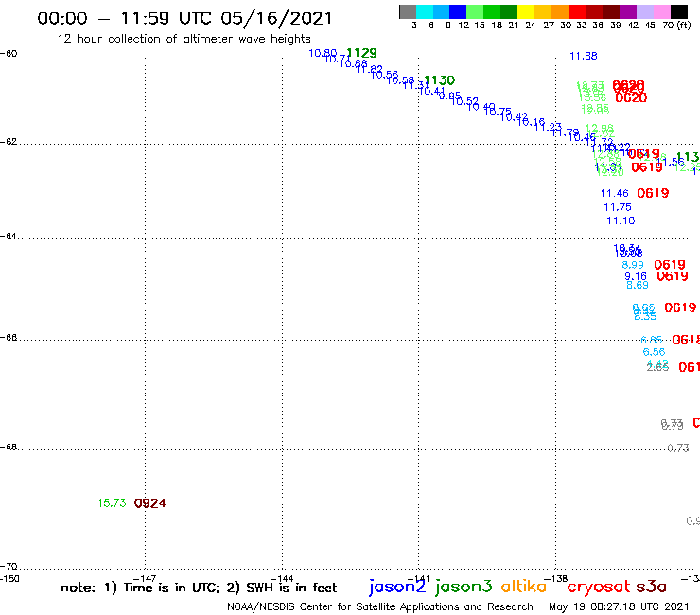Click the bright red swatch in the color scale
This screenshot has height=615, width=700.
pos(577,11)
